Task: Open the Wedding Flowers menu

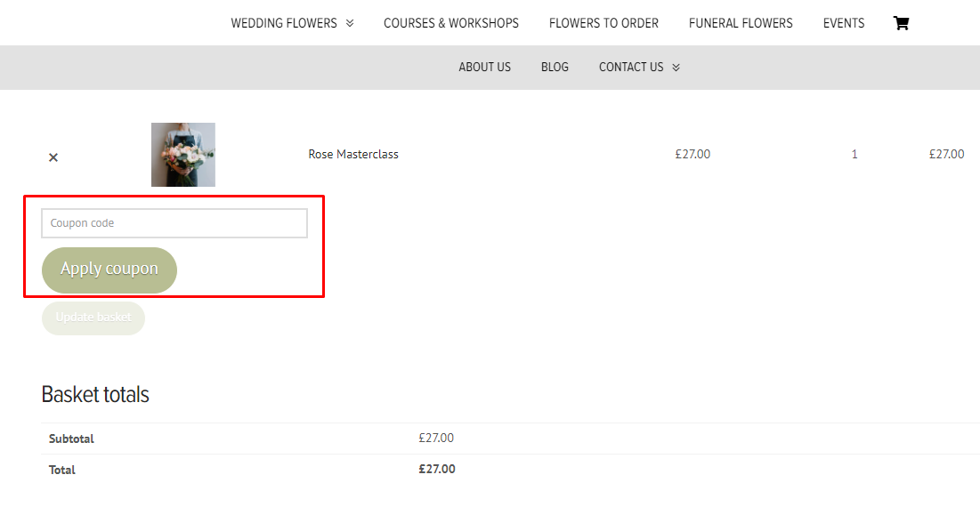Action: 284,23
